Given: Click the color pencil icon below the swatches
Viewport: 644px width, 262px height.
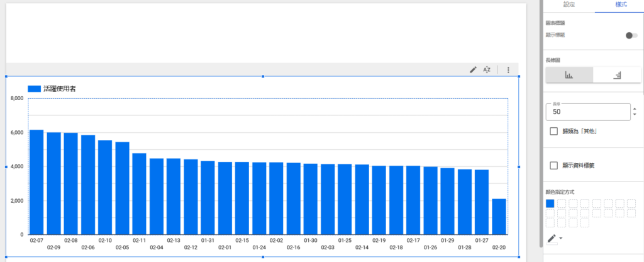Looking at the screenshot, I should click(552, 238).
